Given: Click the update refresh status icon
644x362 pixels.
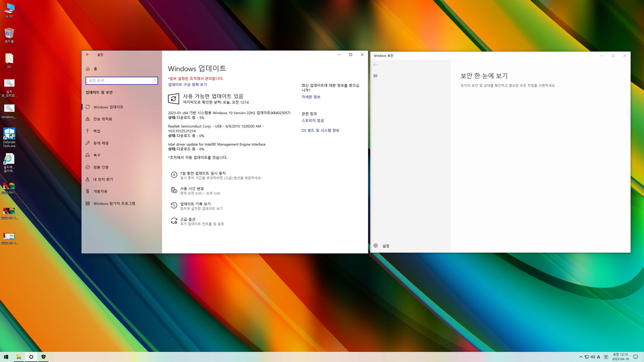Looking at the screenshot, I should click(x=173, y=99).
